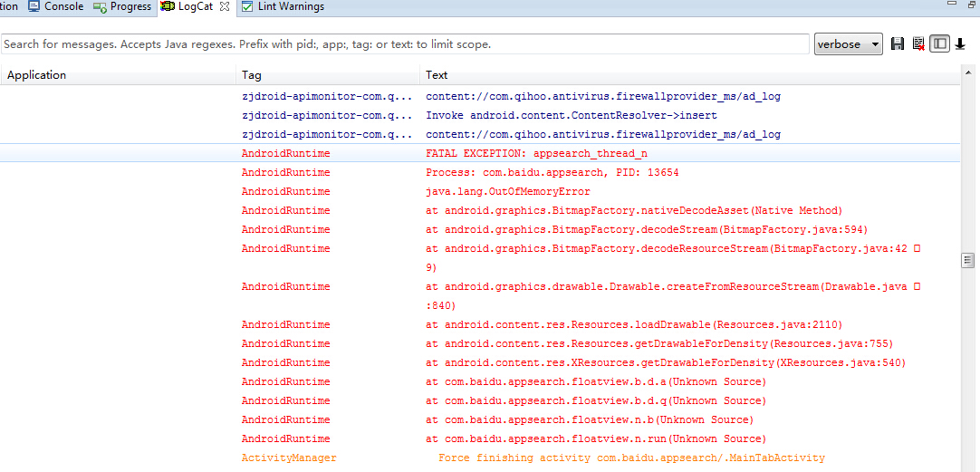This screenshot has height=472, width=980.
Task: Focus the LogCat message search field
Action: [405, 44]
